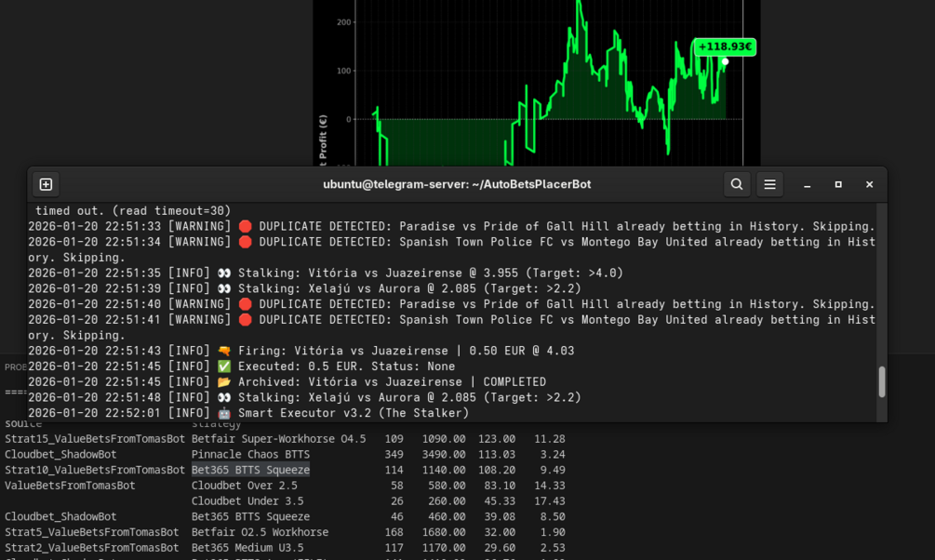The height and width of the screenshot is (560, 935).
Task: Close the terminal window
Action: (869, 185)
